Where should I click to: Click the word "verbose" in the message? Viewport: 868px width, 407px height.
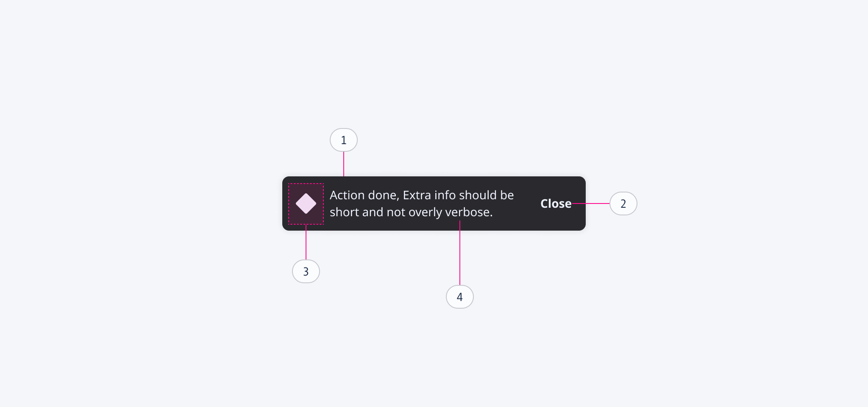(467, 212)
